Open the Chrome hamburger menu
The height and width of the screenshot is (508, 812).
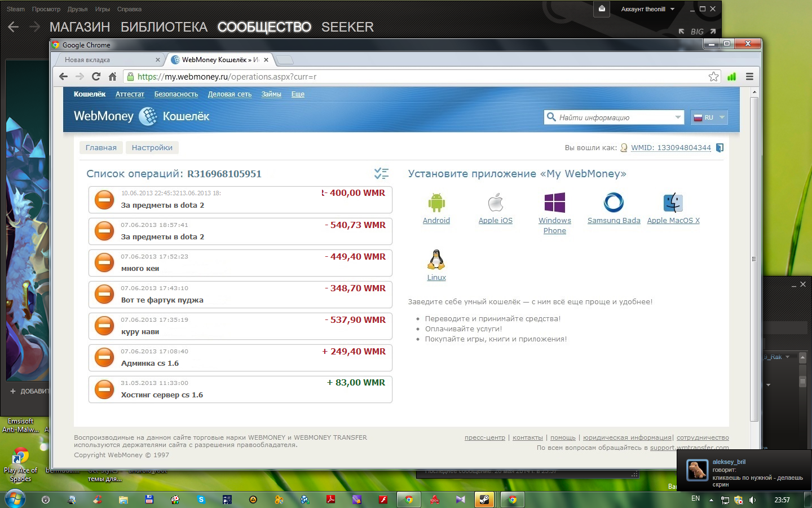click(x=749, y=77)
